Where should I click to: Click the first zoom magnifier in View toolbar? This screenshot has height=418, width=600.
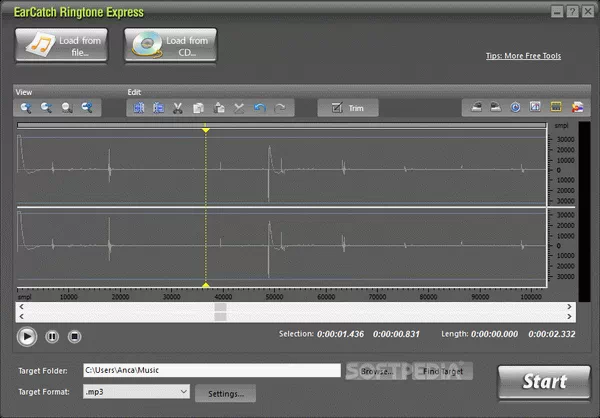point(26,108)
